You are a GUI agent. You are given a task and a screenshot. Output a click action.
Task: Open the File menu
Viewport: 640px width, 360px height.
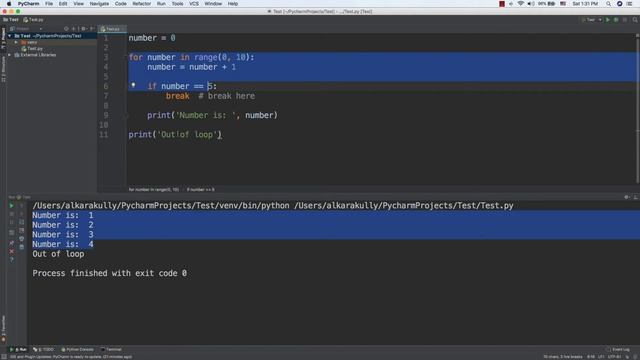(x=49, y=4)
